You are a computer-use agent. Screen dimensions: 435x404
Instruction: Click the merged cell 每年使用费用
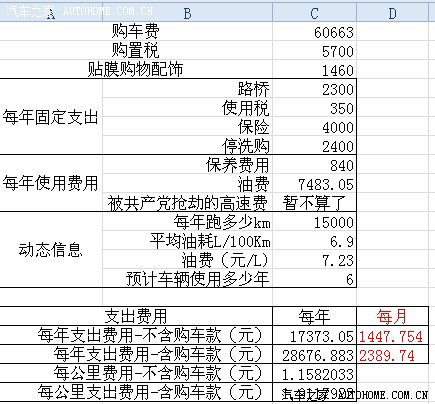[51, 183]
